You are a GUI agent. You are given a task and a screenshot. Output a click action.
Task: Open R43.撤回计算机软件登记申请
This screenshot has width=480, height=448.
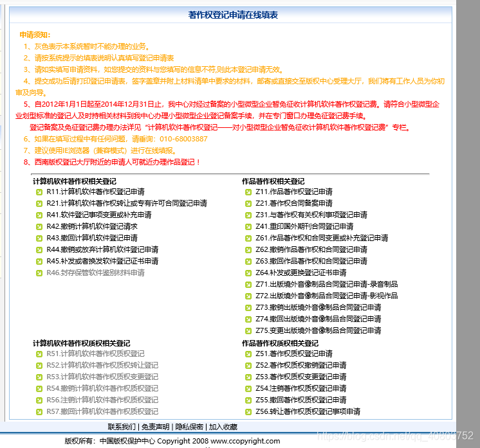click(x=92, y=238)
